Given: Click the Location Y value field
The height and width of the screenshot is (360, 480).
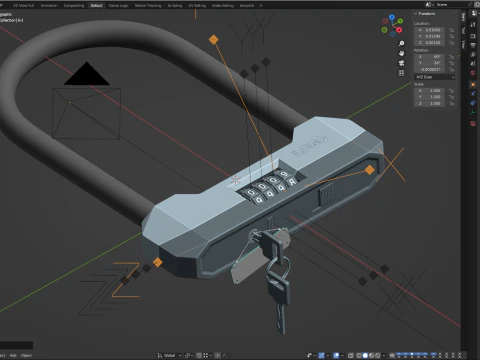Looking at the screenshot, I should 430,36.
